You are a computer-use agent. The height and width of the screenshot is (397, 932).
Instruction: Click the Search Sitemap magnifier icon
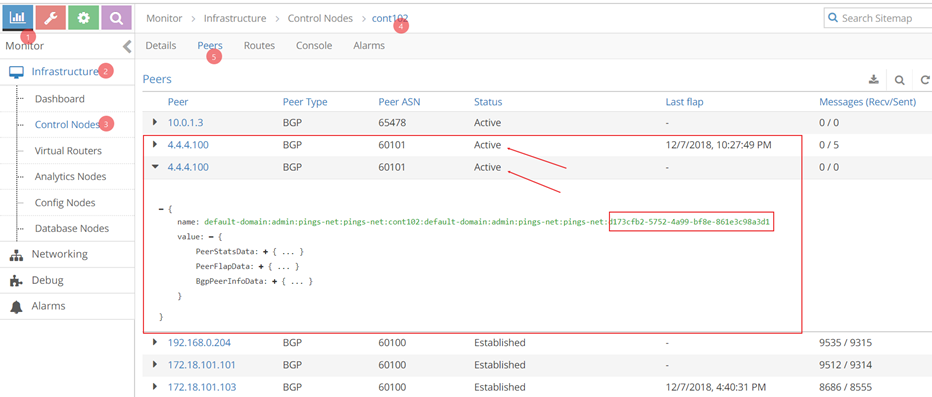click(x=833, y=18)
